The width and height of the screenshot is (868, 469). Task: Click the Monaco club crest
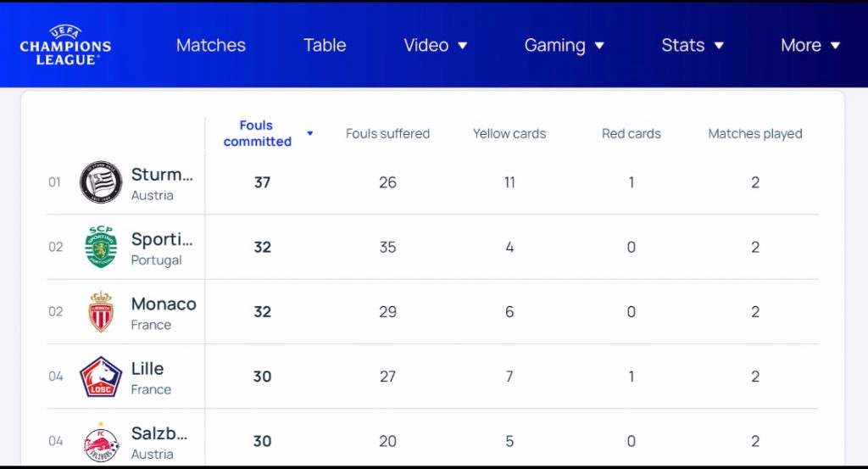(x=101, y=312)
